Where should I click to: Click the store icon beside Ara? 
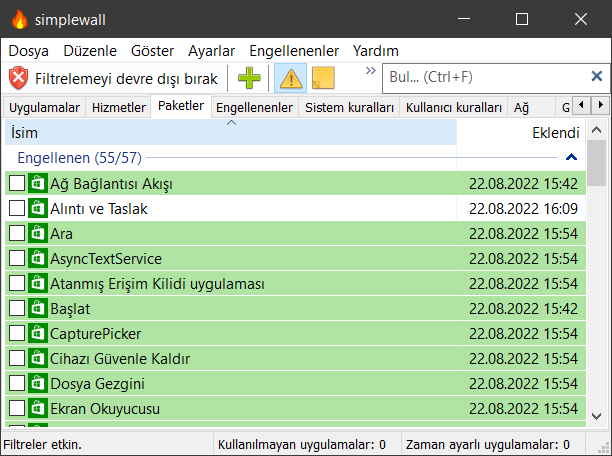38,233
